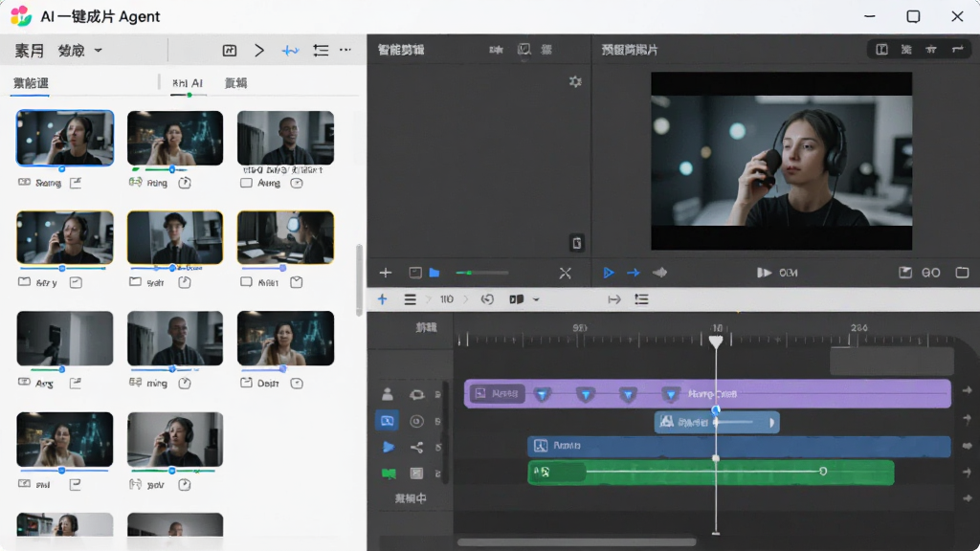Click the share icon in the blue track header
The image size is (980, 551).
[417, 447]
